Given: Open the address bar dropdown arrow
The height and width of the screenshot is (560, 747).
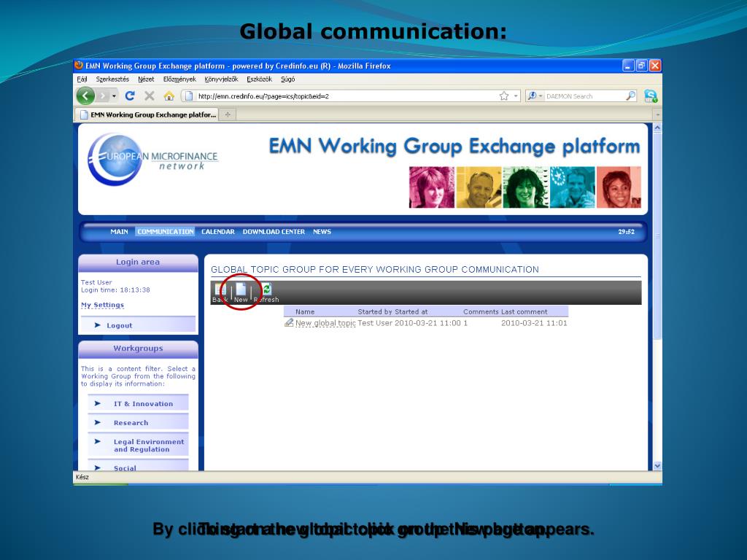Looking at the screenshot, I should coord(516,96).
